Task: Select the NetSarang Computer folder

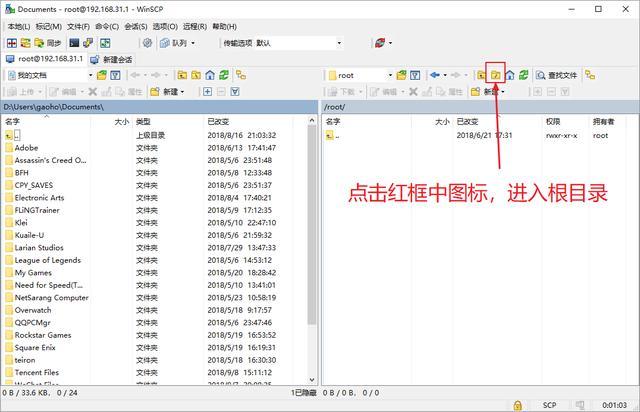Action: coord(47,298)
